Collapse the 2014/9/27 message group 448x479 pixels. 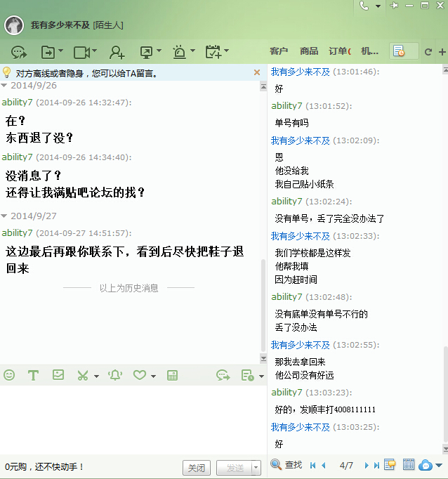click(4, 216)
